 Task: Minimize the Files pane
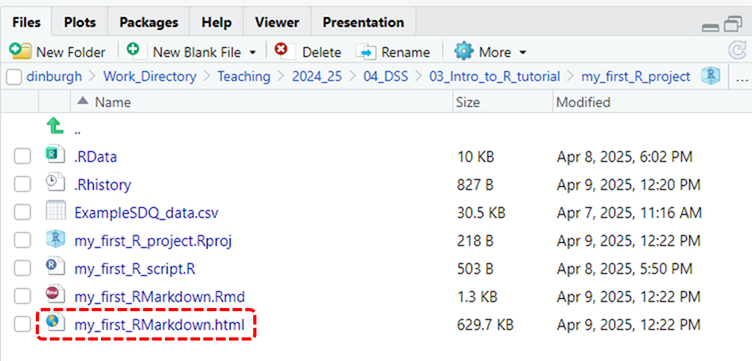710,28
